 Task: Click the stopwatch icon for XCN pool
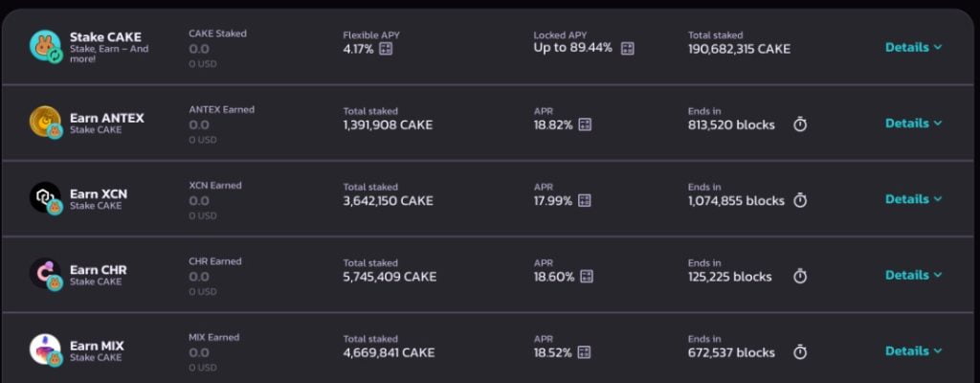(800, 200)
